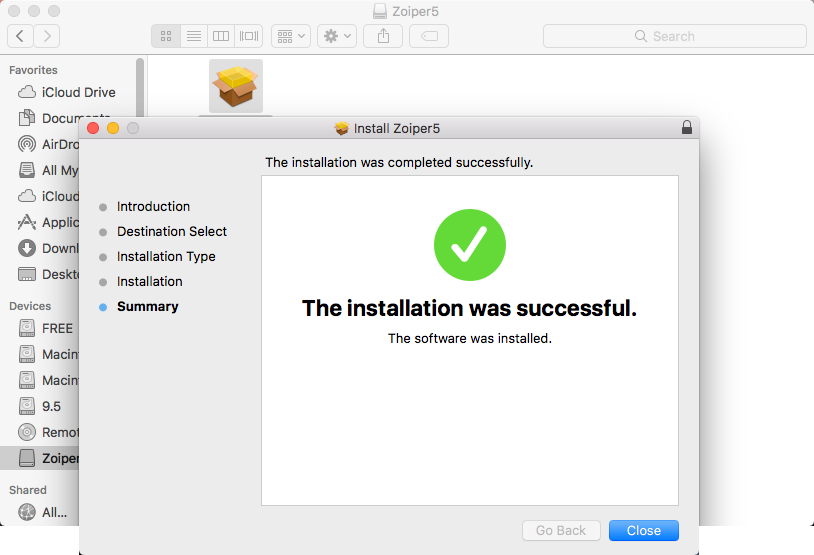Open the 9.5 volume in sidebar
This screenshot has width=814, height=555.
[x=51, y=406]
